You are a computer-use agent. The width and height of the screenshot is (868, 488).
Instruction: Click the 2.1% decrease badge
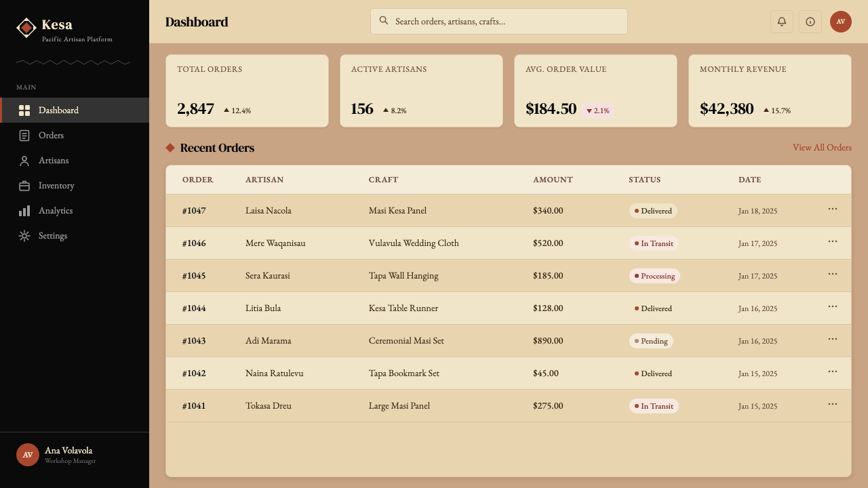[597, 110]
